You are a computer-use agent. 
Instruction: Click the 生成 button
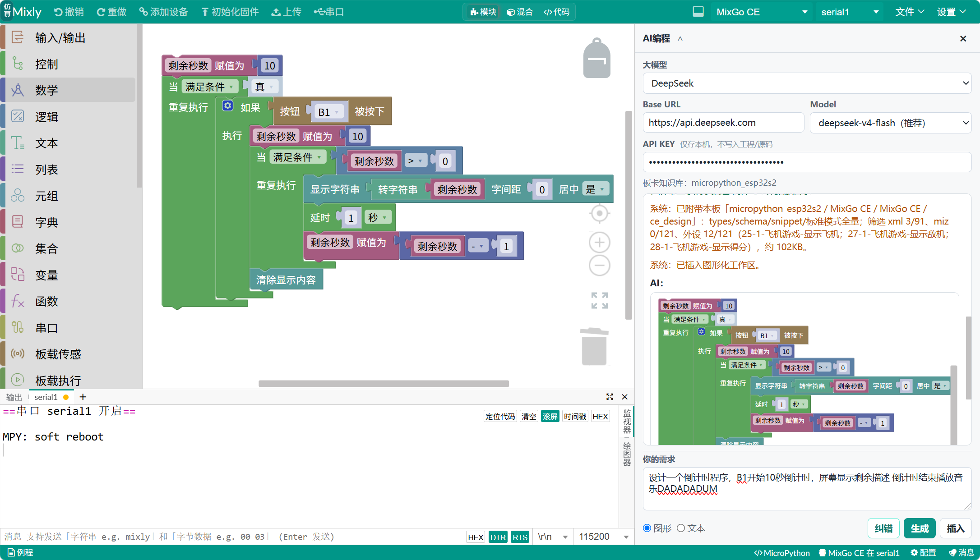919,528
